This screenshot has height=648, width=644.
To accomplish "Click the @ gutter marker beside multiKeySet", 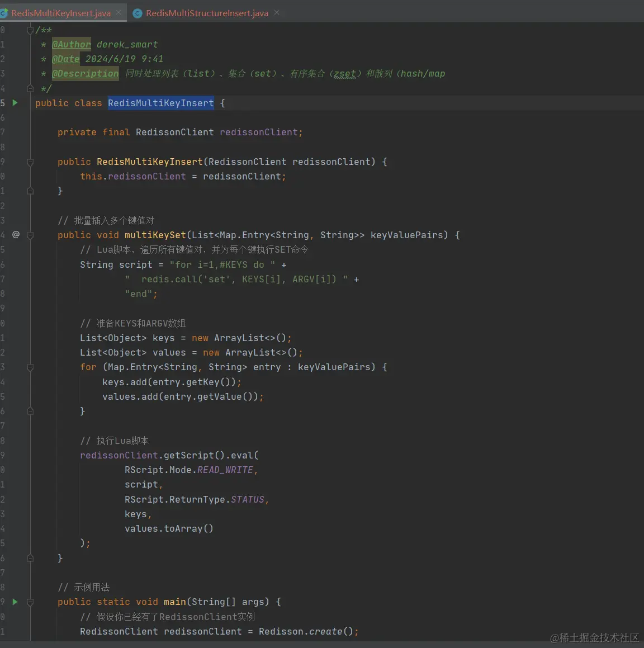I will click(16, 235).
